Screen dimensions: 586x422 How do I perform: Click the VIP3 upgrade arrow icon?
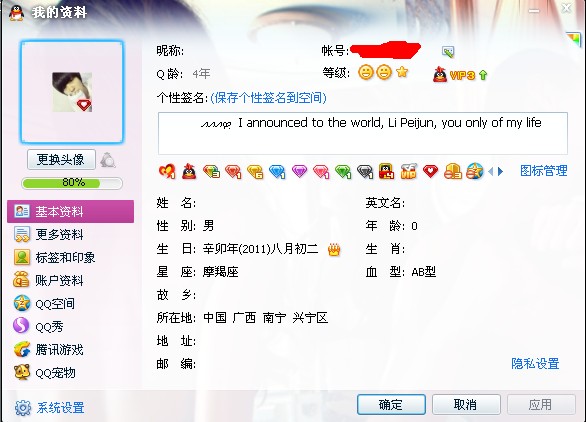click(483, 75)
